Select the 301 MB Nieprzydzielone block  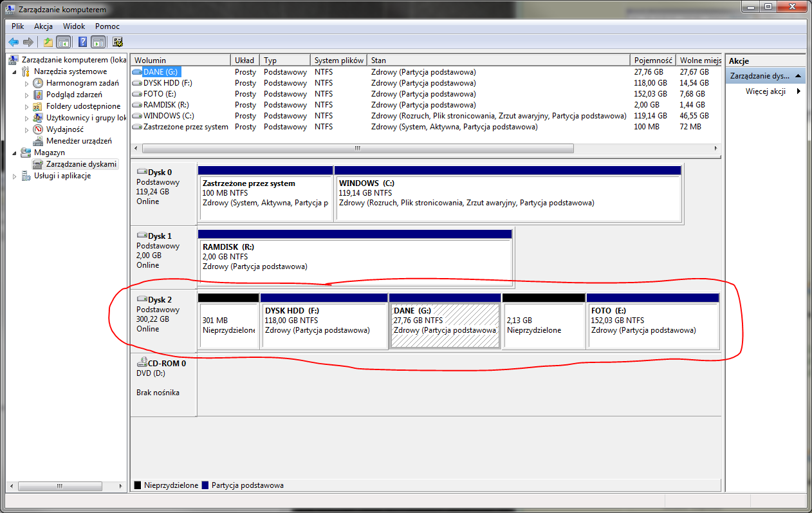tap(228, 321)
